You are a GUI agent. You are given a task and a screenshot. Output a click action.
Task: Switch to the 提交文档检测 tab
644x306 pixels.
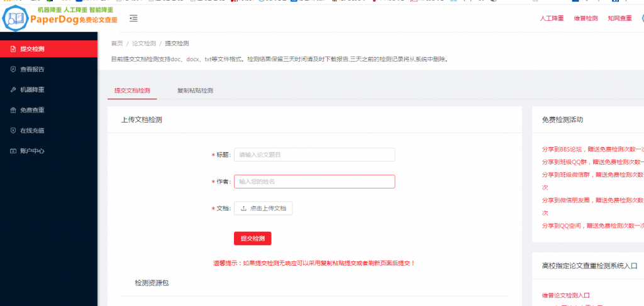[132, 90]
